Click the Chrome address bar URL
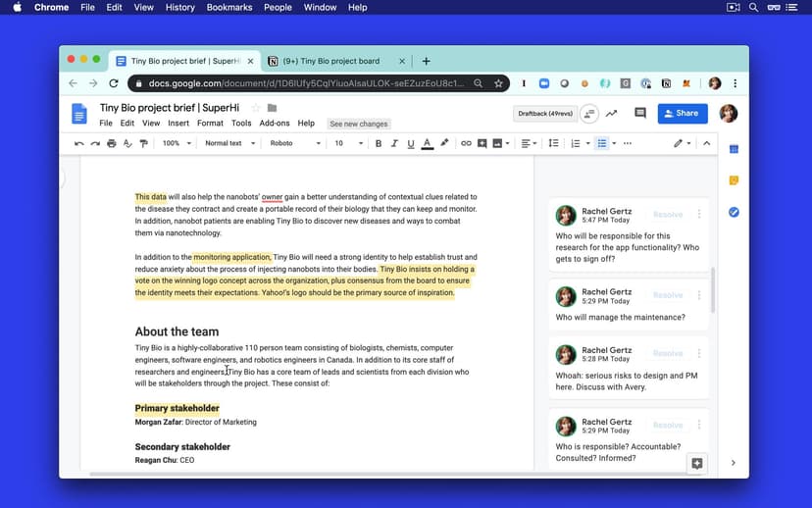Viewport: 812px width, 508px height. click(314, 84)
